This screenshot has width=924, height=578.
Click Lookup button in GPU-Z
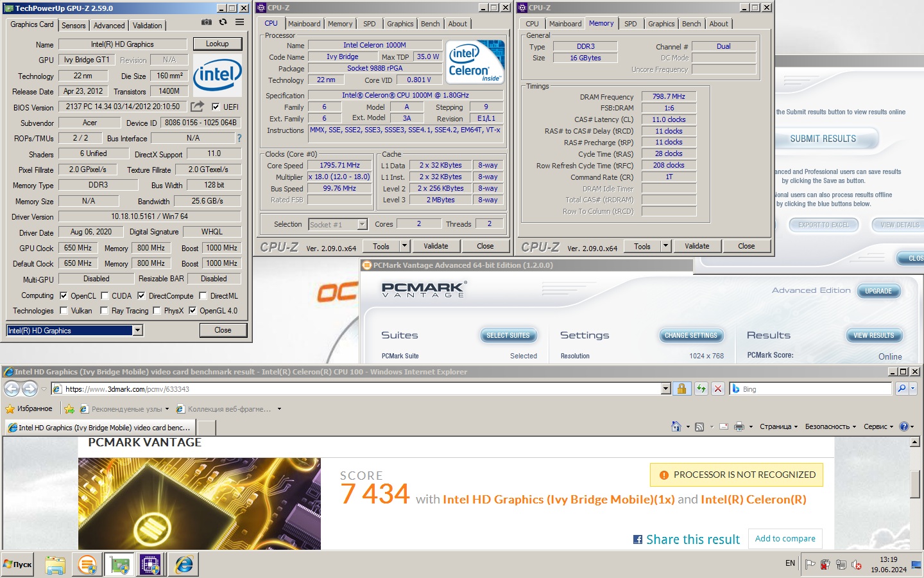click(217, 44)
